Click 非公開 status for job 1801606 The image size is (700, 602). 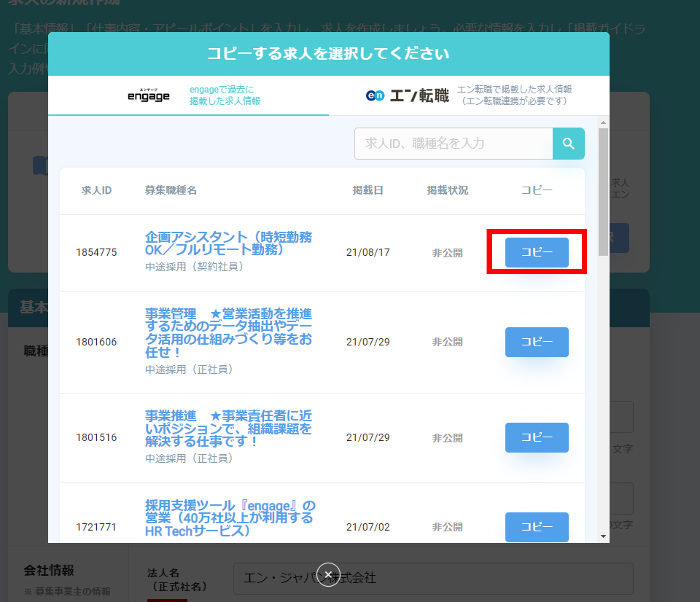click(447, 342)
